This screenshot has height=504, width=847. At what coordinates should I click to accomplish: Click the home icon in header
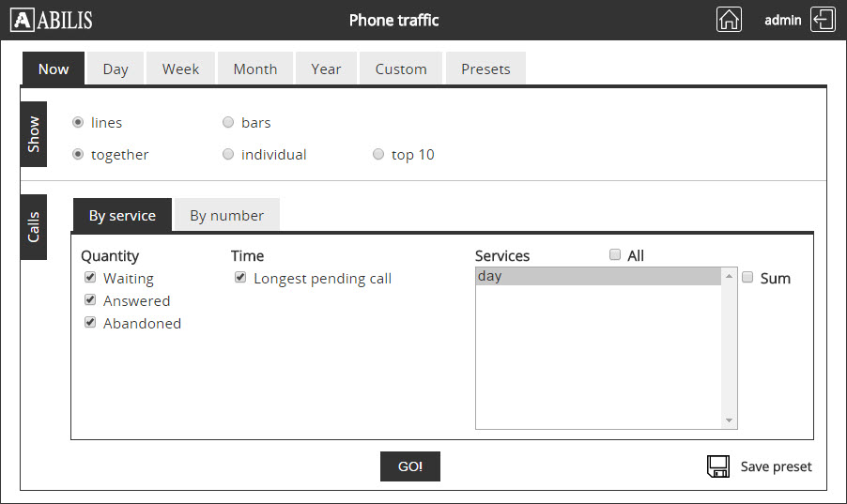[729, 20]
